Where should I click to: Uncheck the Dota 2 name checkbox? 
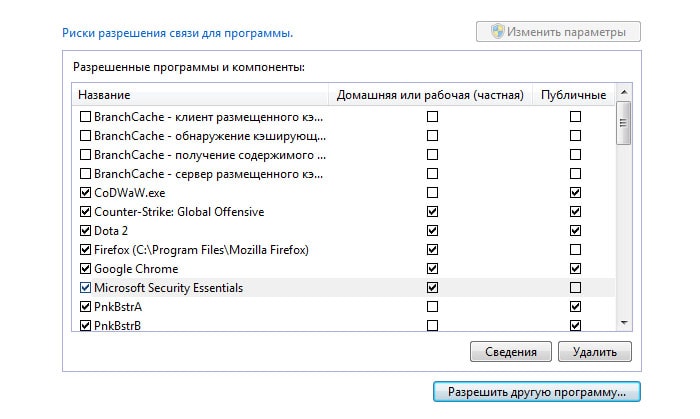pos(85,231)
